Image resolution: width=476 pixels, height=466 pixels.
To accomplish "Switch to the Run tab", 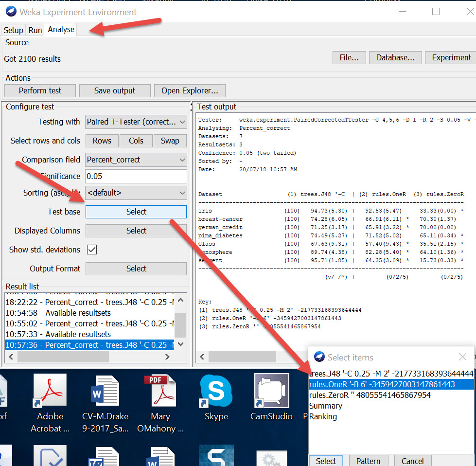I will [35, 30].
